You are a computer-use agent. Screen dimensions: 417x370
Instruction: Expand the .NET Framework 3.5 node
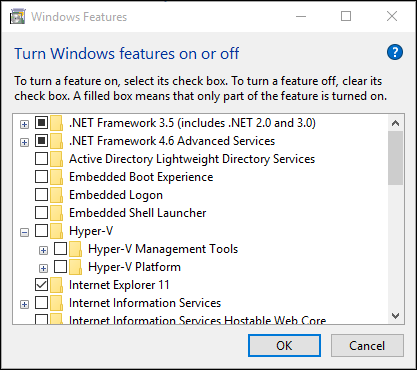pos(24,125)
